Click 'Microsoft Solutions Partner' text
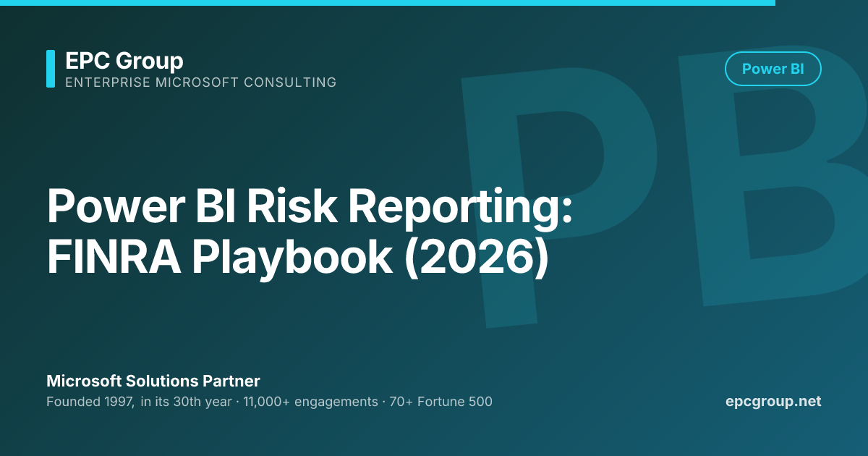The height and width of the screenshot is (456, 868). [153, 381]
